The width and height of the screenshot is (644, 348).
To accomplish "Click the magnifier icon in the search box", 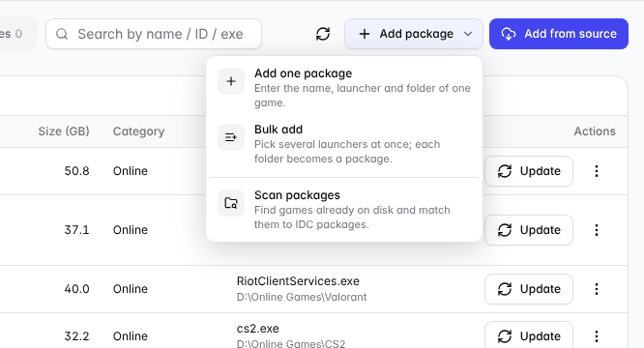I will pos(62,34).
